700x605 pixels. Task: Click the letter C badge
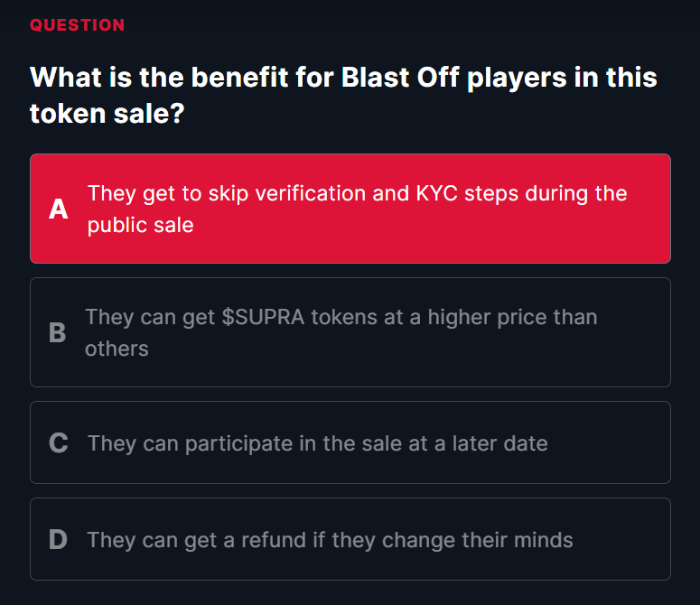point(59,443)
